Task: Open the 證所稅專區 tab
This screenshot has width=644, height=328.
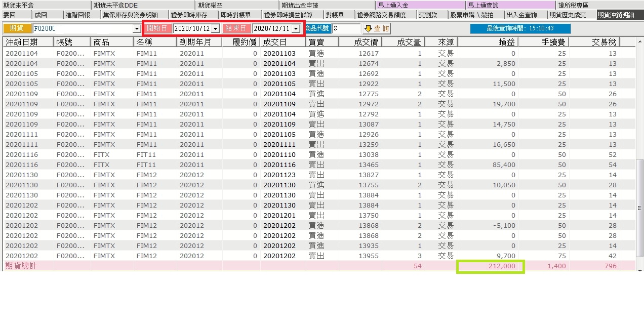Action: click(x=600, y=5)
